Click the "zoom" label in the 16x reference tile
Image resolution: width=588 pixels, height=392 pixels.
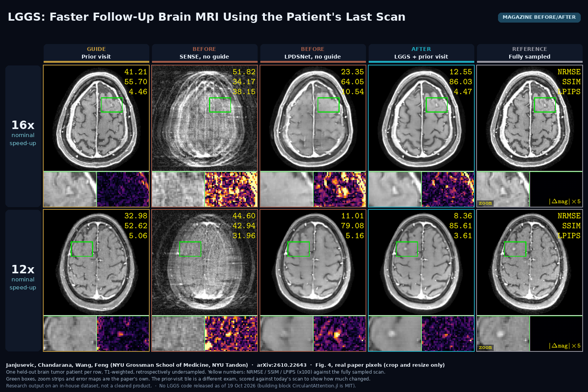tap(485, 203)
